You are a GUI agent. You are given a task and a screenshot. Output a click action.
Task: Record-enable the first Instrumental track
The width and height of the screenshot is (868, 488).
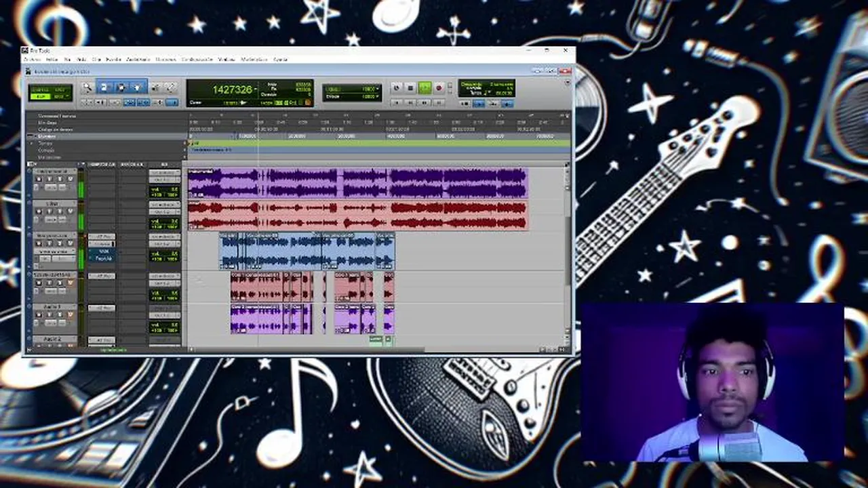coord(39,179)
